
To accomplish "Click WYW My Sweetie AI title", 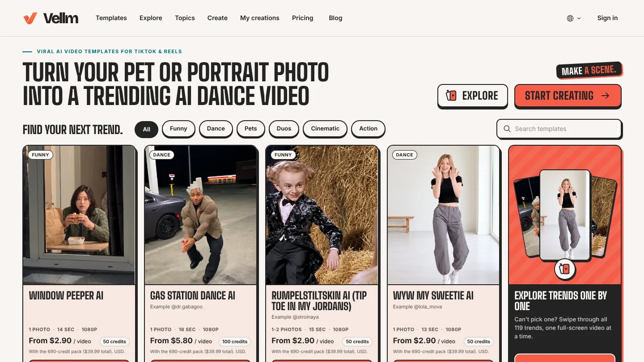I will pos(433,296).
